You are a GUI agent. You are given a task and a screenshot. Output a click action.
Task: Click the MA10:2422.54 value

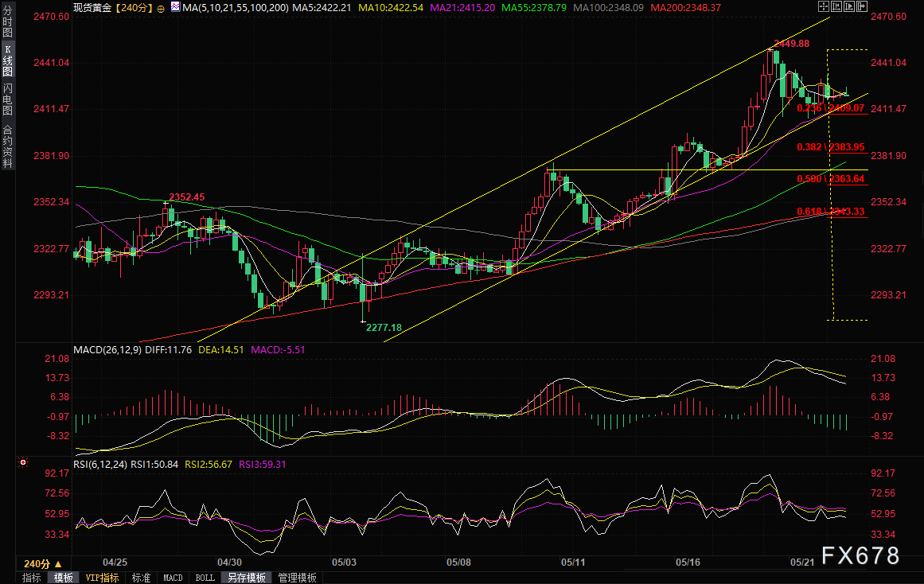click(x=391, y=8)
